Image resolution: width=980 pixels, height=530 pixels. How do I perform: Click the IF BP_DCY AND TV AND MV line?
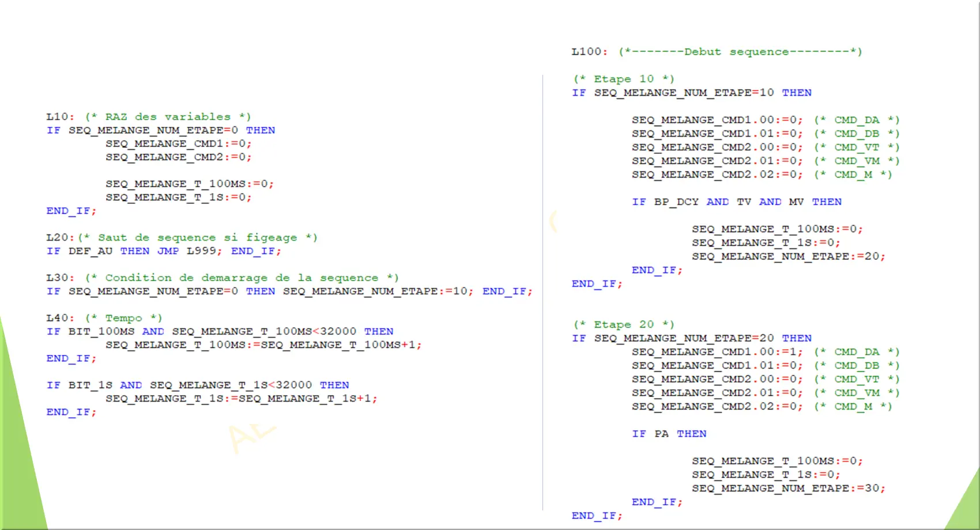coord(737,202)
